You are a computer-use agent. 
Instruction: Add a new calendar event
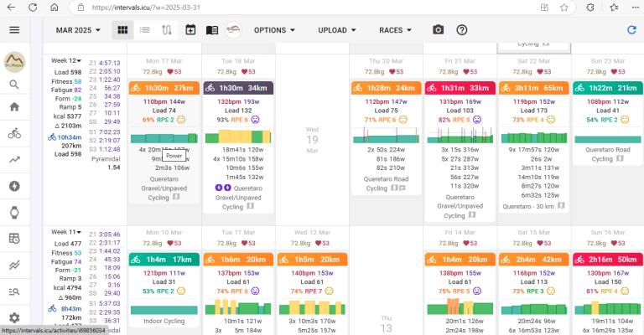click(190, 30)
